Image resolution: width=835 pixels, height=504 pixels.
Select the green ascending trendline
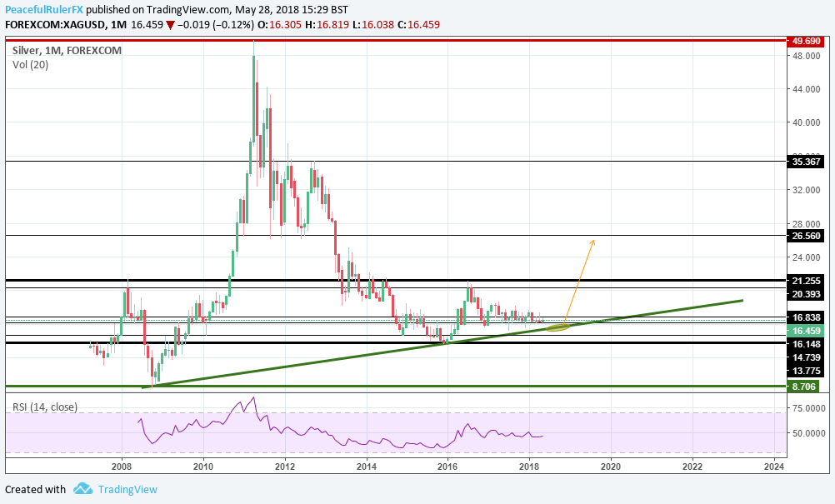click(442, 344)
